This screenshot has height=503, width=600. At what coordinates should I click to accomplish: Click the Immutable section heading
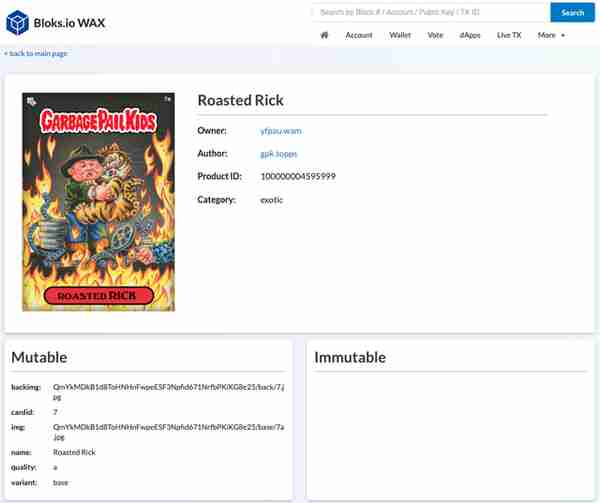(350, 357)
